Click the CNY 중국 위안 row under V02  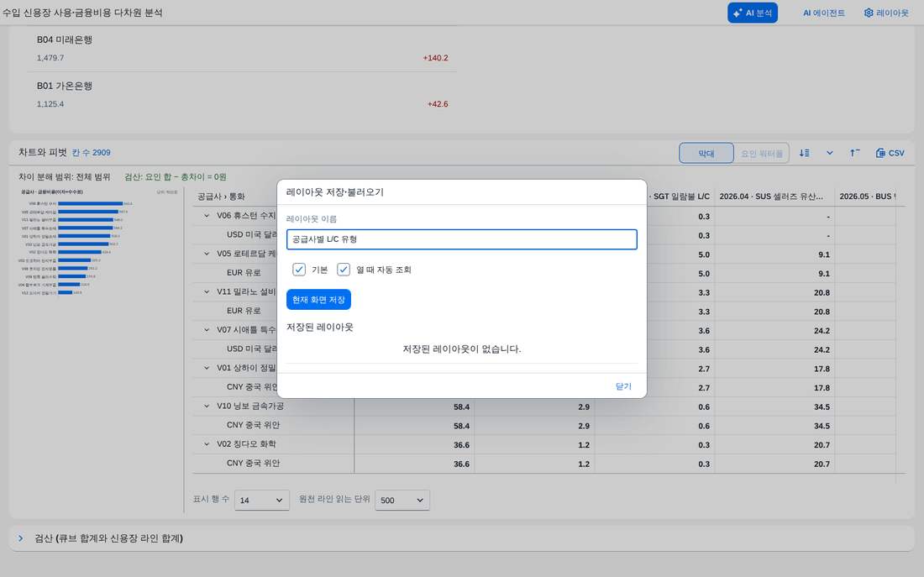[254, 464]
